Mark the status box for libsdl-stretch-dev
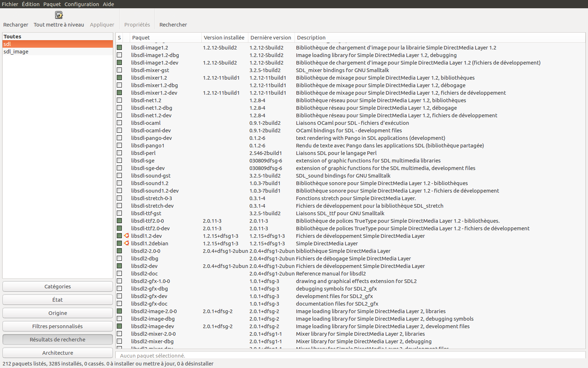The image size is (588, 368). [x=119, y=206]
